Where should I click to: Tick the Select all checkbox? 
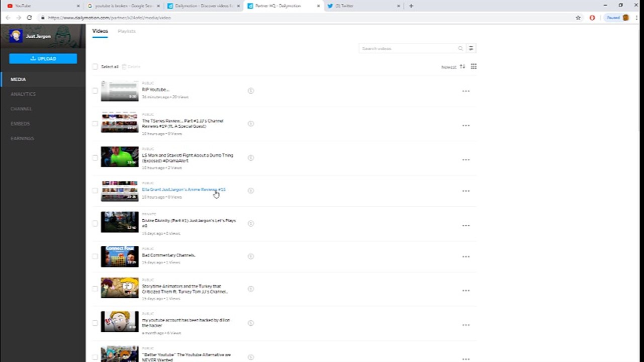coord(95,66)
